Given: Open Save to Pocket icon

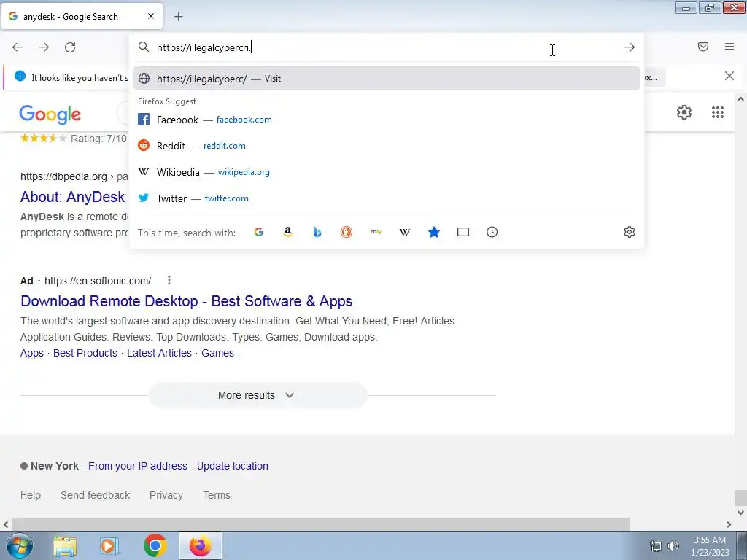Looking at the screenshot, I should pyautogui.click(x=703, y=47).
